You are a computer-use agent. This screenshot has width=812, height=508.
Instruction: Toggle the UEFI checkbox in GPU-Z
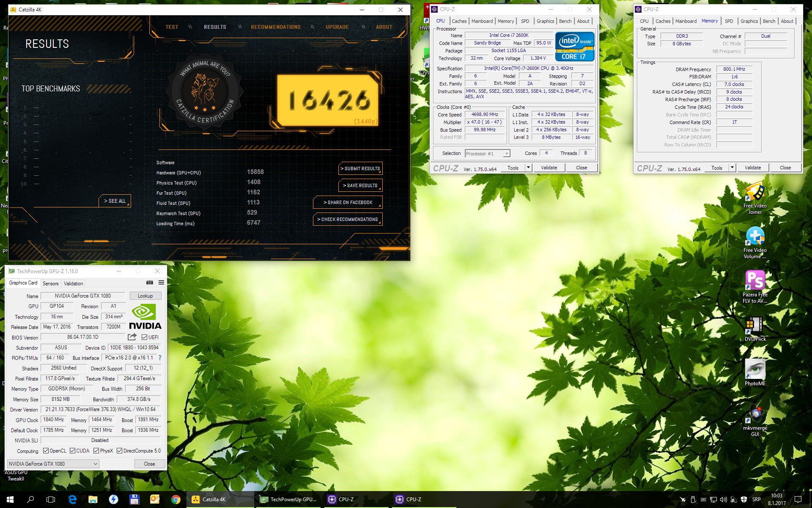coord(145,337)
